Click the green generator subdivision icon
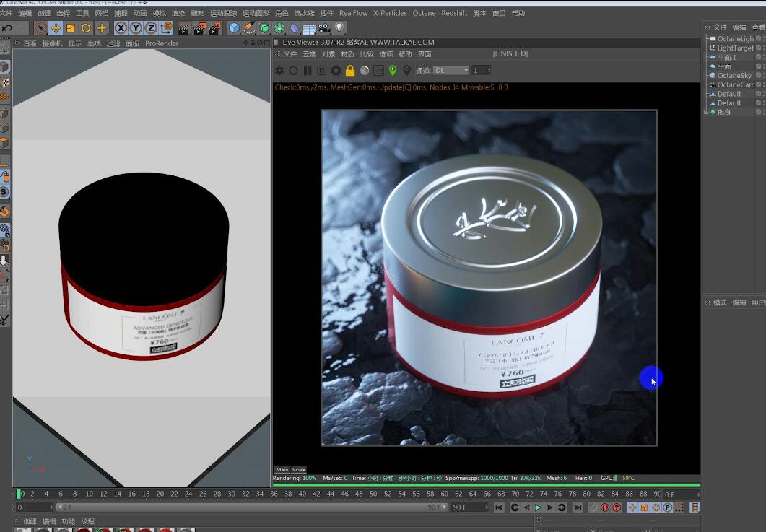 264,28
